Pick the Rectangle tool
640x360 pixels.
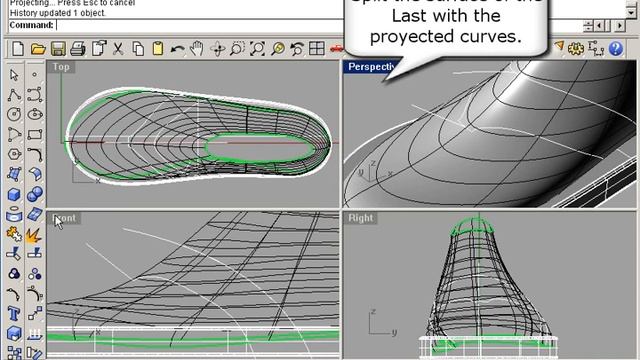[35, 134]
